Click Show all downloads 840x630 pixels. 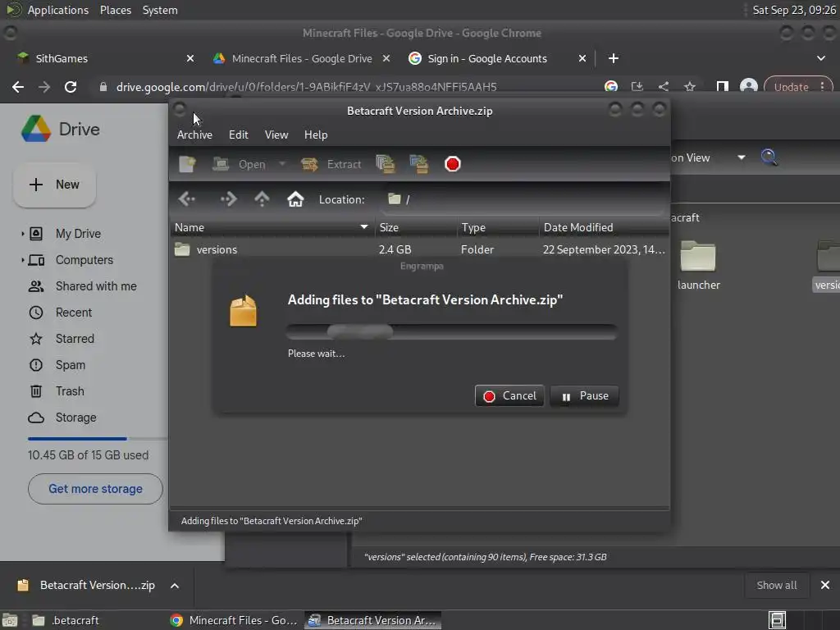coord(777,586)
